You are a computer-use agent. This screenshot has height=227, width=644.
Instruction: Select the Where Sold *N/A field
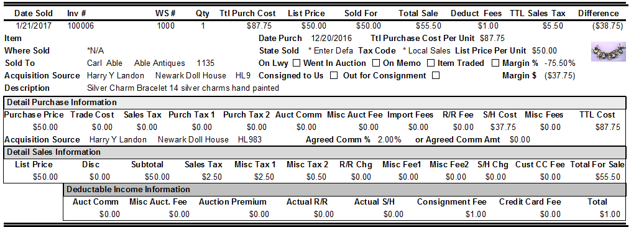click(x=96, y=50)
